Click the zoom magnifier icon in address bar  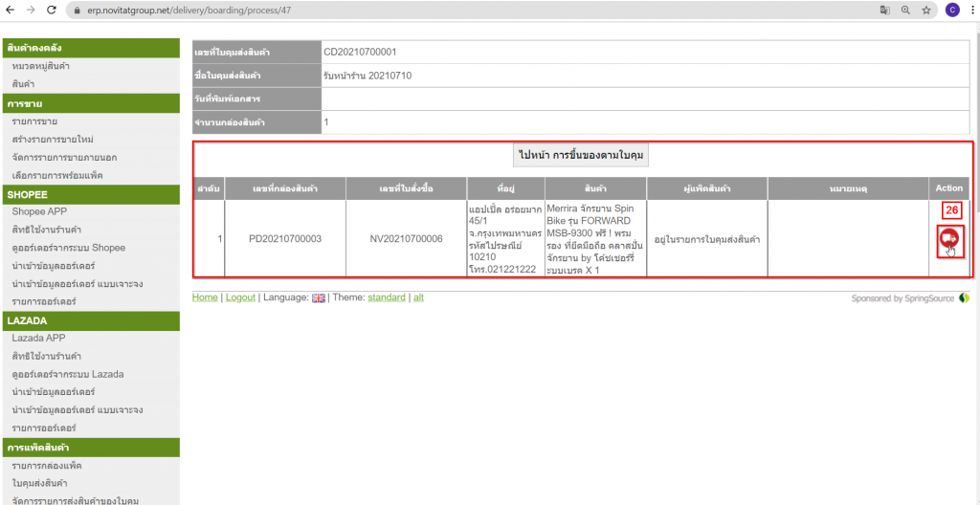point(905,10)
